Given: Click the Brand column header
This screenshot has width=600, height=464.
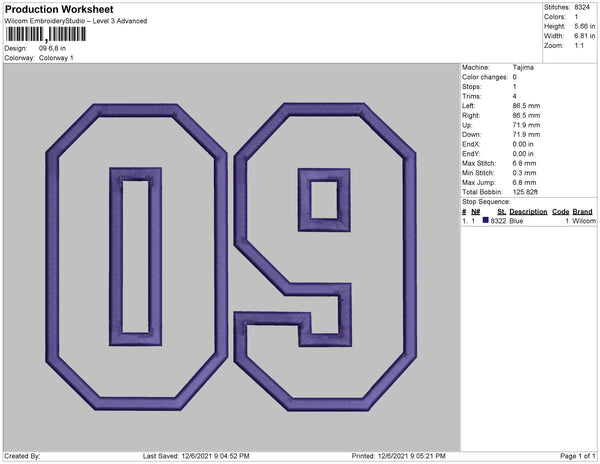Looking at the screenshot, I should pos(583,212).
